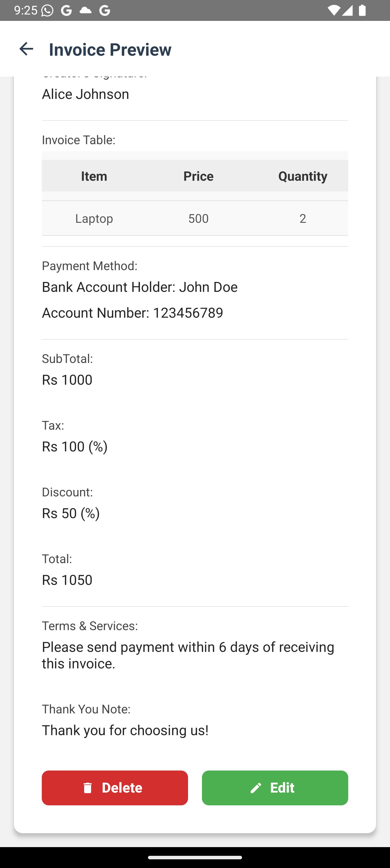
Task: Tap the Invoice Preview title
Action: pyautogui.click(x=110, y=49)
